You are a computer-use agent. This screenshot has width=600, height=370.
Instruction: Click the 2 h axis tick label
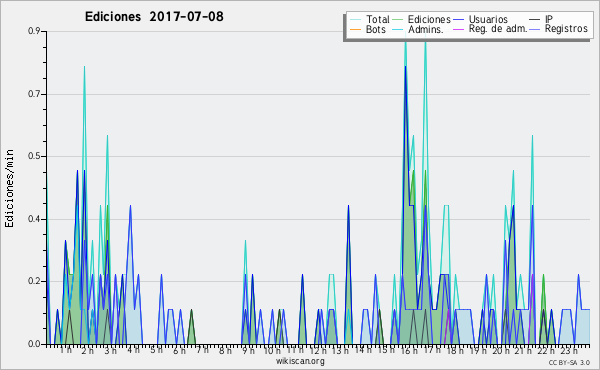coord(88,350)
